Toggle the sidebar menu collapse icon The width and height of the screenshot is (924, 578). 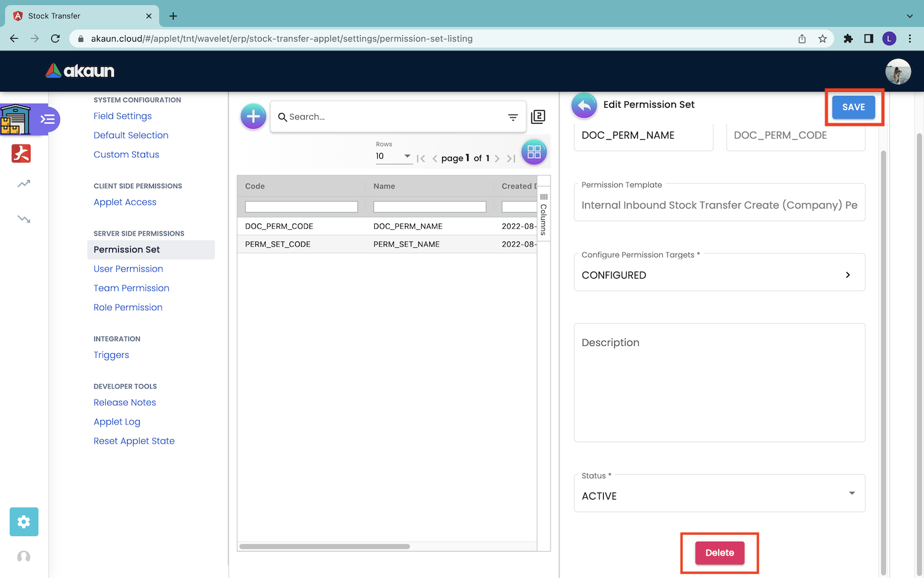tap(48, 119)
